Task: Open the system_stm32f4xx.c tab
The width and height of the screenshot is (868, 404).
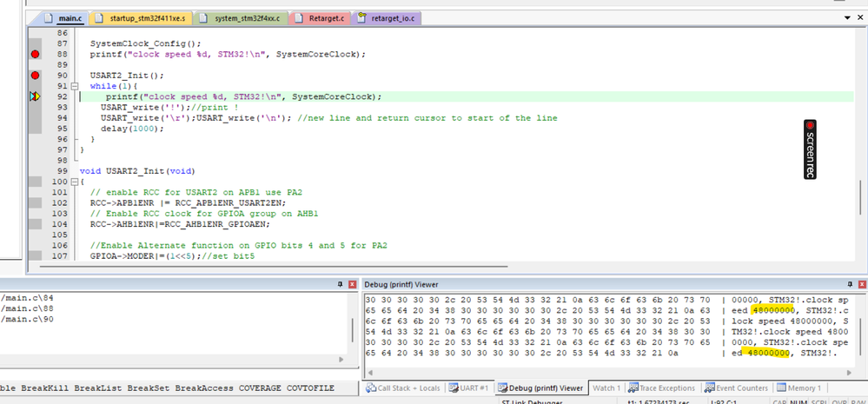Action: coord(242,18)
